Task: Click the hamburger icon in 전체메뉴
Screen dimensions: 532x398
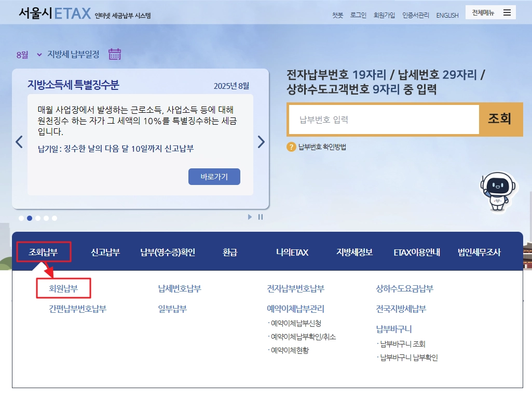Action: [507, 12]
